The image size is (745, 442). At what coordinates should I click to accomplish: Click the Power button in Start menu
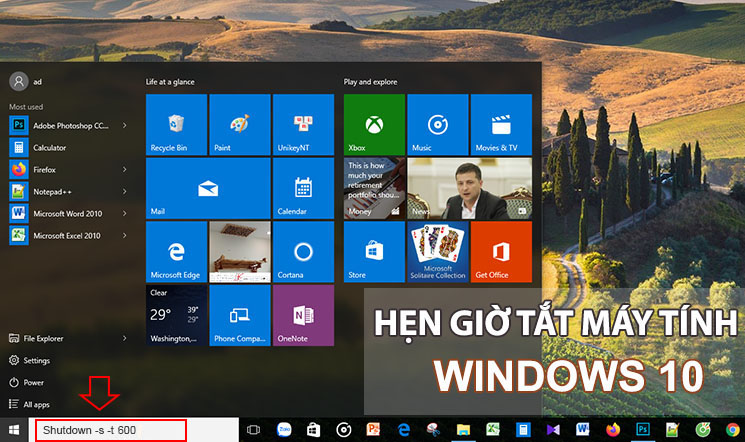pos(34,382)
